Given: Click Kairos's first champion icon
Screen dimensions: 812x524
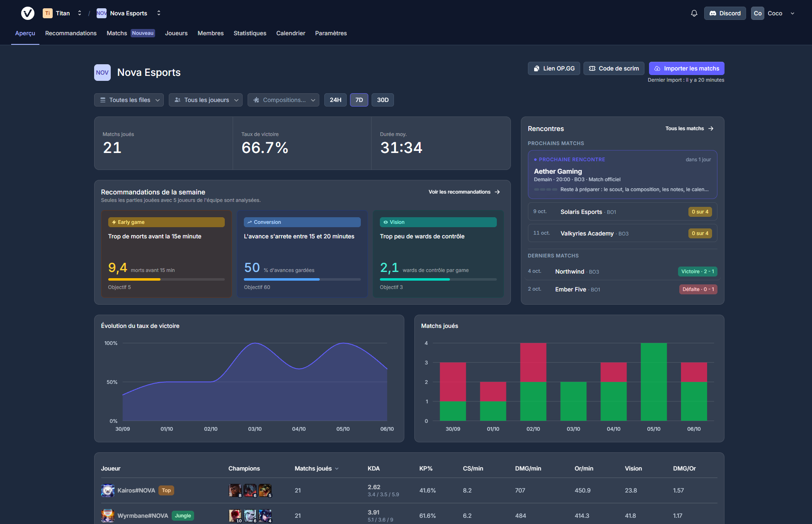Looking at the screenshot, I should (235, 490).
